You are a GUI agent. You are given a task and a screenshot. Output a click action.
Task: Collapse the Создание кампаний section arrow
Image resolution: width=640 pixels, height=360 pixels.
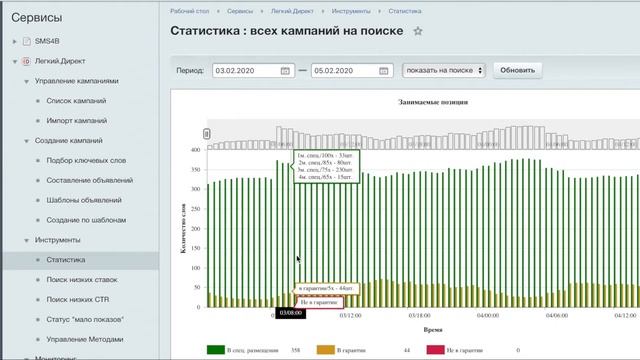coord(27,141)
